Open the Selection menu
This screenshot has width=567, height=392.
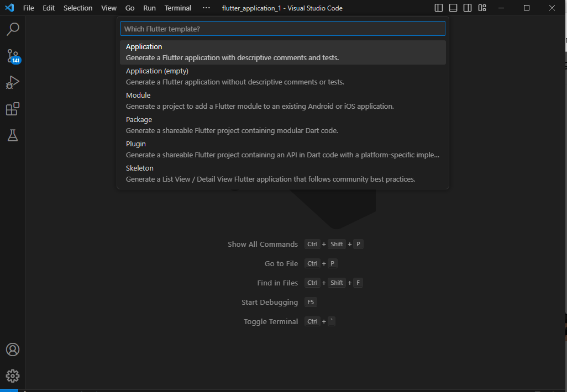click(78, 8)
